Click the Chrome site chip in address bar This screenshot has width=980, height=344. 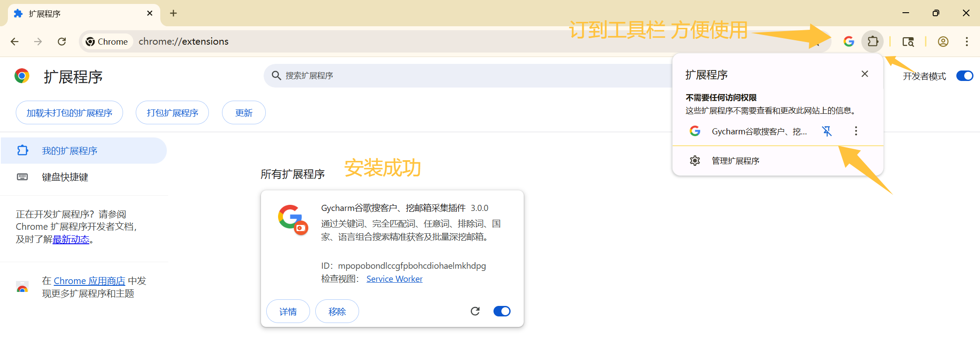[108, 42]
